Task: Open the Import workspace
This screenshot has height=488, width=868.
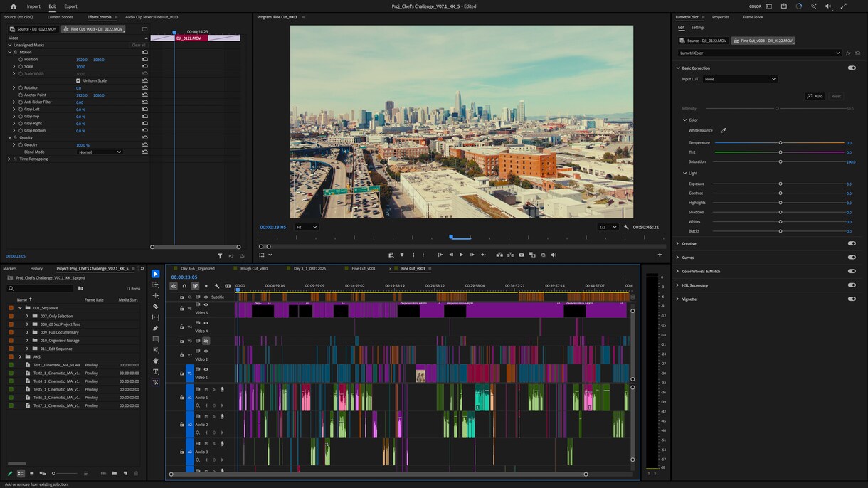Action: (33, 6)
